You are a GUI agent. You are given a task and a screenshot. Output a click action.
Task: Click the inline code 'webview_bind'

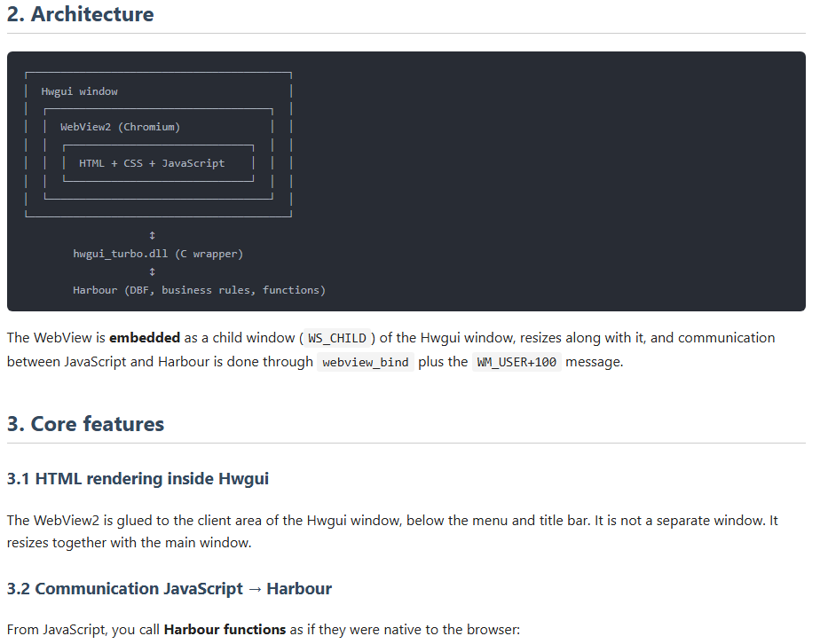click(366, 362)
